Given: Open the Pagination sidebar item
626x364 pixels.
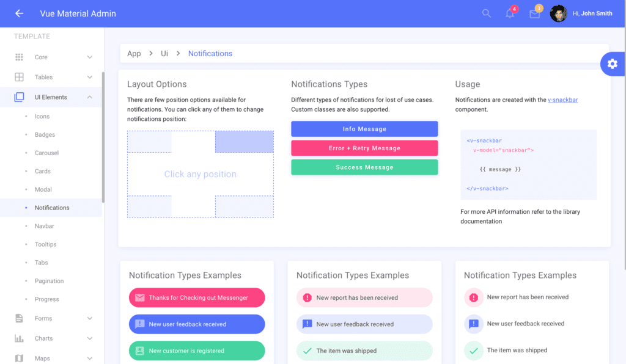Looking at the screenshot, I should [x=51, y=281].
